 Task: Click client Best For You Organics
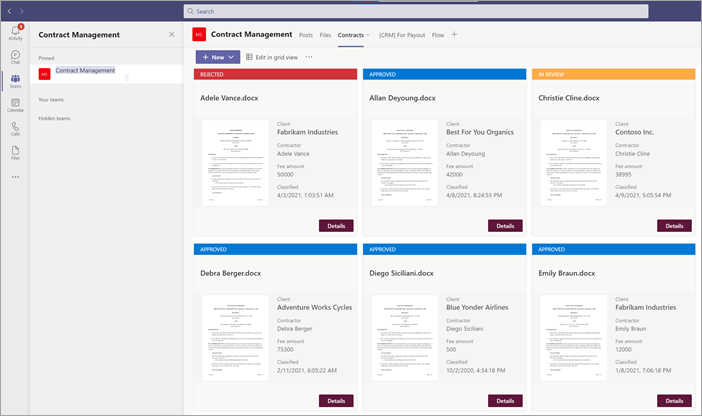[480, 132]
